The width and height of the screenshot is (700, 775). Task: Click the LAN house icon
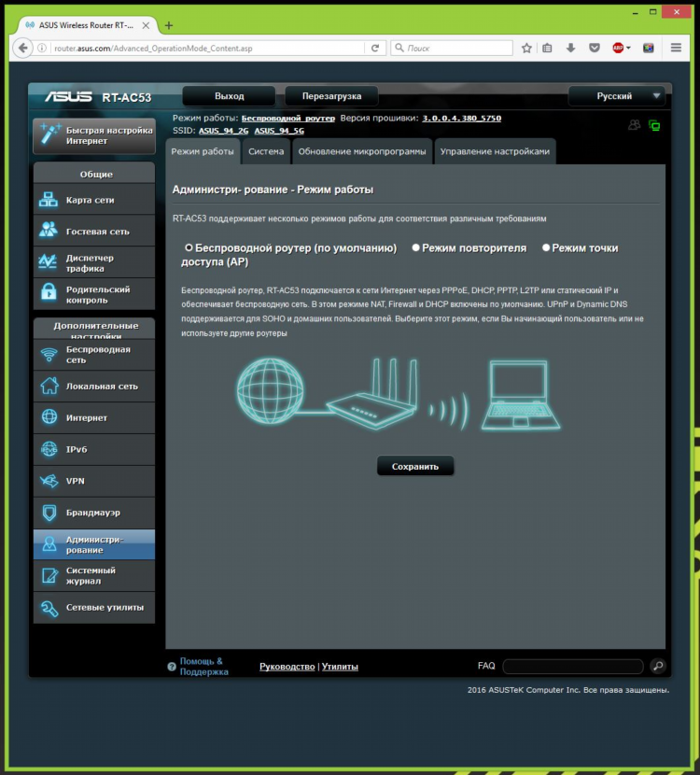49,386
